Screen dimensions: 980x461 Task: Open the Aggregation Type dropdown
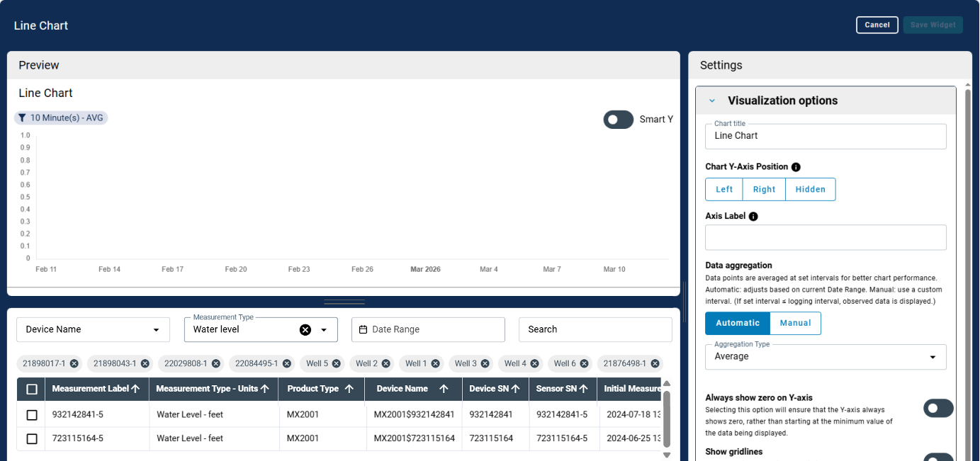826,357
